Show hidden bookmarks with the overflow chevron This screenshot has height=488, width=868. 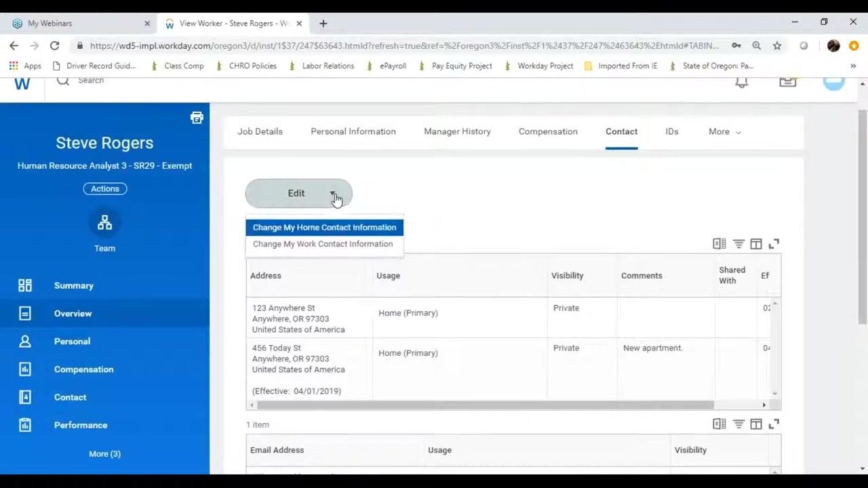point(853,66)
